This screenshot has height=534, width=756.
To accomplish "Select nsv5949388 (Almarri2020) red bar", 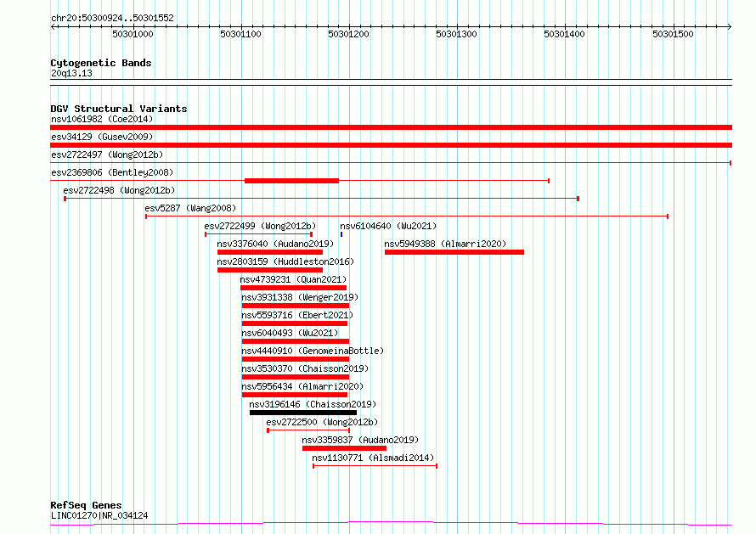I will (454, 252).
